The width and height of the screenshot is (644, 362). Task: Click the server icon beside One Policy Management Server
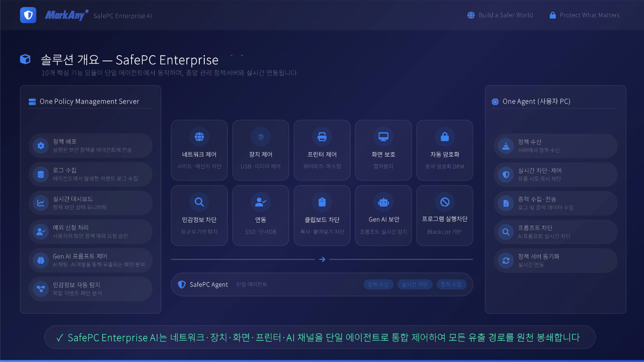(x=32, y=102)
